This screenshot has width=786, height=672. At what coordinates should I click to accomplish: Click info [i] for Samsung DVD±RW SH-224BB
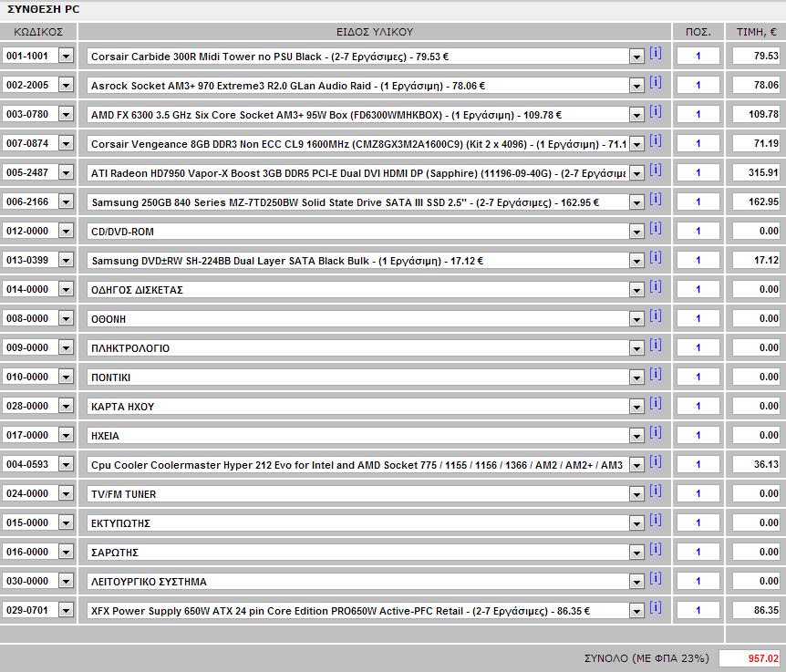click(656, 256)
